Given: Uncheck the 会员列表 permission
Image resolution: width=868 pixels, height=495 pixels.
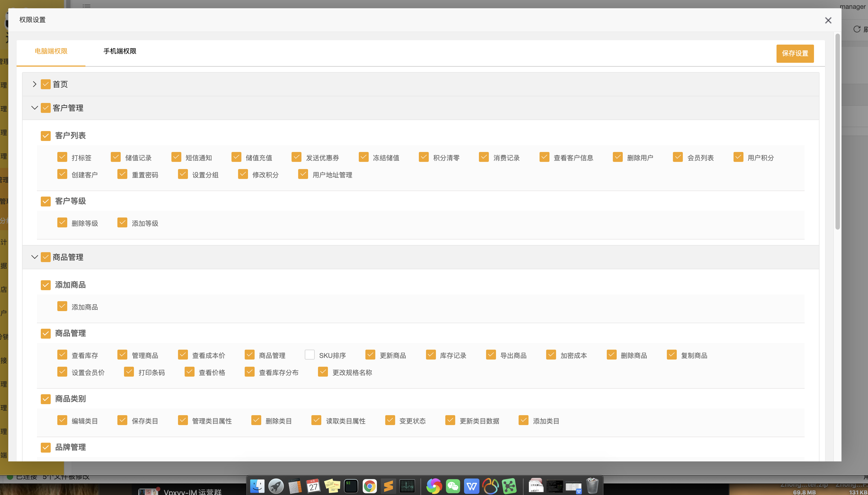Looking at the screenshot, I should [x=678, y=157].
